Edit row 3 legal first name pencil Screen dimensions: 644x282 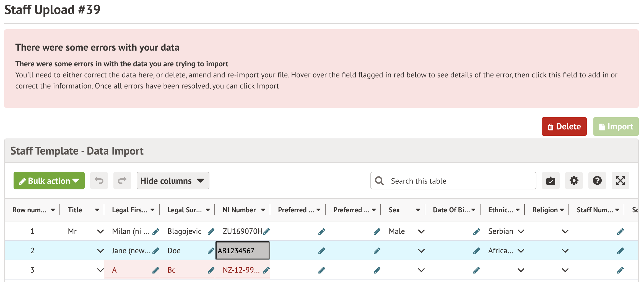click(156, 270)
